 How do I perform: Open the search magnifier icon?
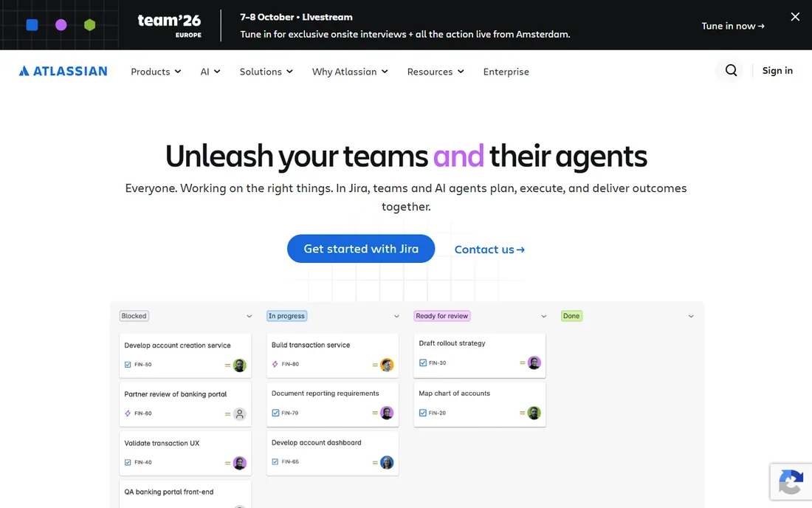pos(731,70)
